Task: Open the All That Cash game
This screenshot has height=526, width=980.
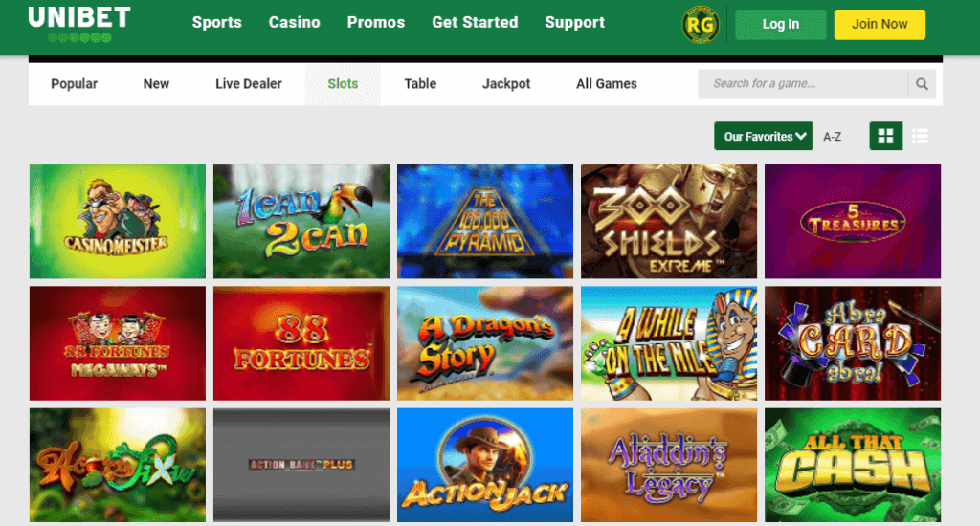Action: [x=853, y=466]
